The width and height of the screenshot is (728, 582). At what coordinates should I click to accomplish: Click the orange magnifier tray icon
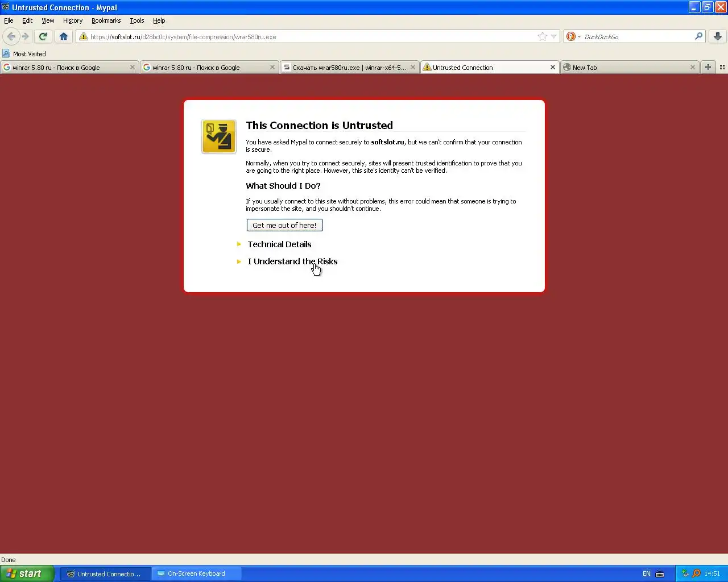click(x=696, y=573)
